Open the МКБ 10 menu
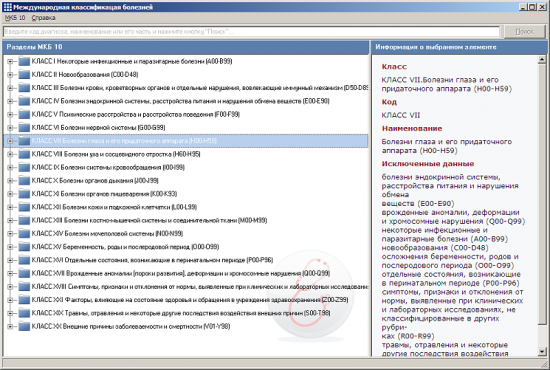Image resolution: width=550 pixels, height=370 pixels. pyautogui.click(x=15, y=18)
